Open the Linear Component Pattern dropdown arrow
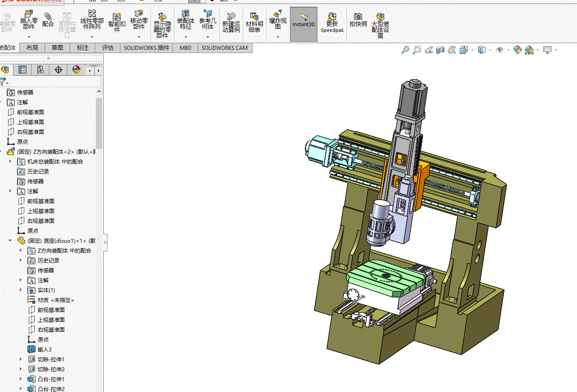Viewport: 577px width, 392px height. coord(92,37)
